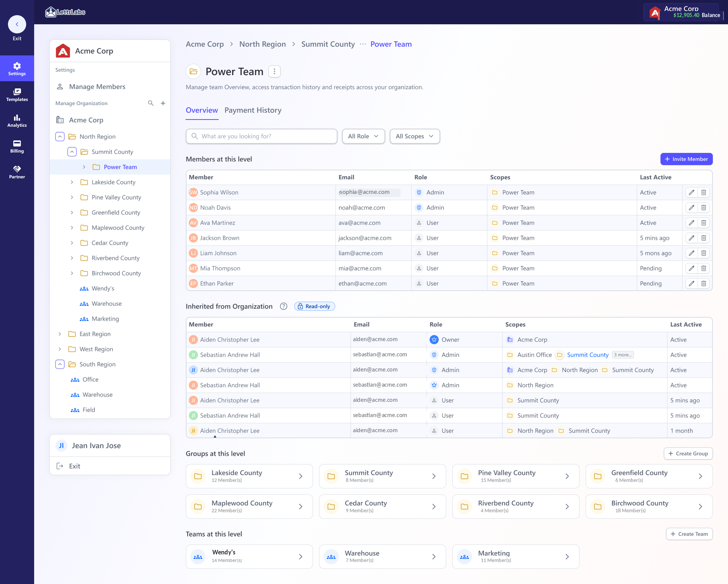Expand the Lakeside County tree node

coord(72,182)
